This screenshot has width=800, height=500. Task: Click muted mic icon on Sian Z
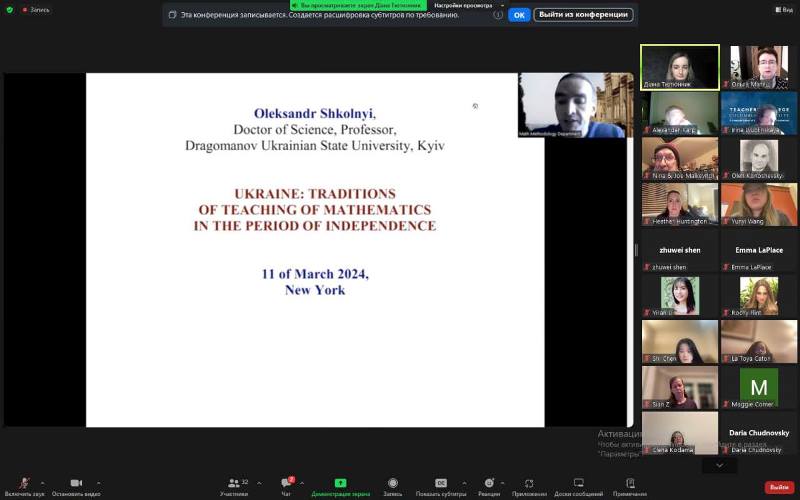[647, 404]
